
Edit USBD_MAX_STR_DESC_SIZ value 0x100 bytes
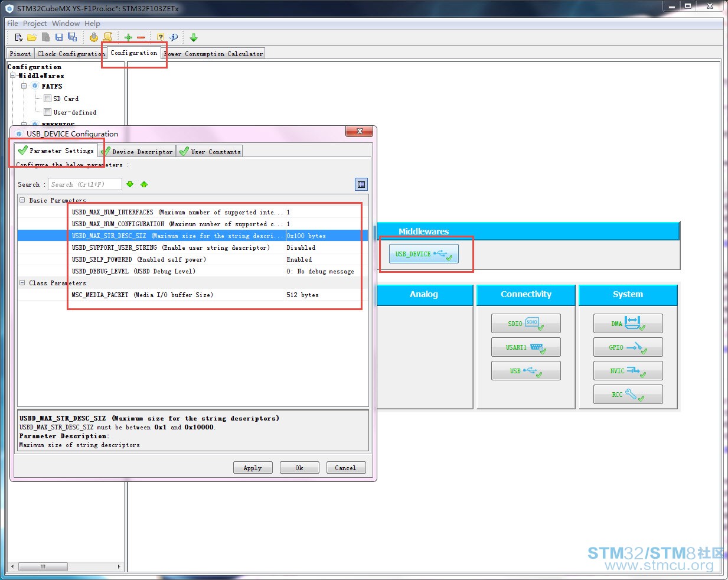(327, 236)
